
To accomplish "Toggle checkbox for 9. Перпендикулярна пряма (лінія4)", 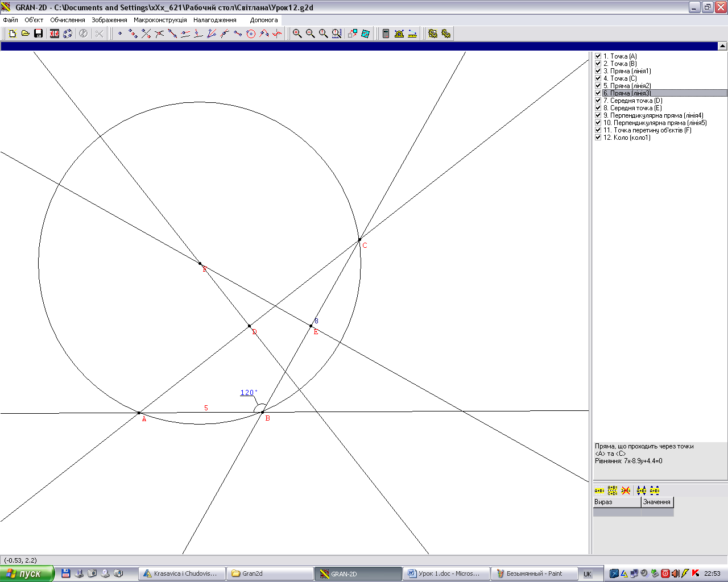I will [x=598, y=115].
